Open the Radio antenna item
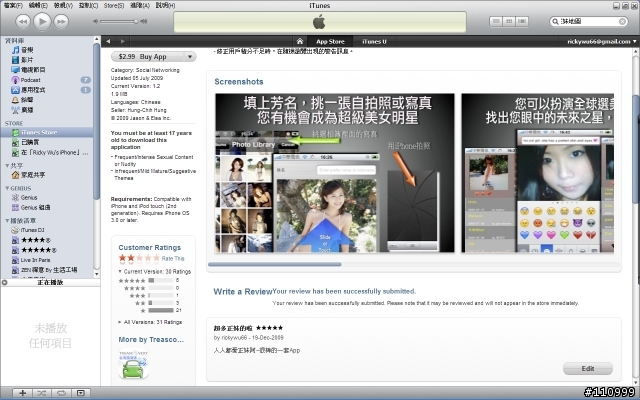The height and width of the screenshot is (400, 640). [23, 110]
